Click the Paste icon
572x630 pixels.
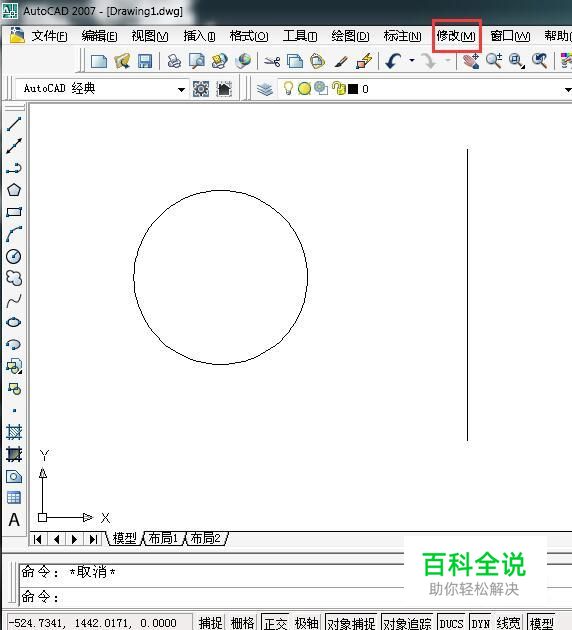[318, 61]
